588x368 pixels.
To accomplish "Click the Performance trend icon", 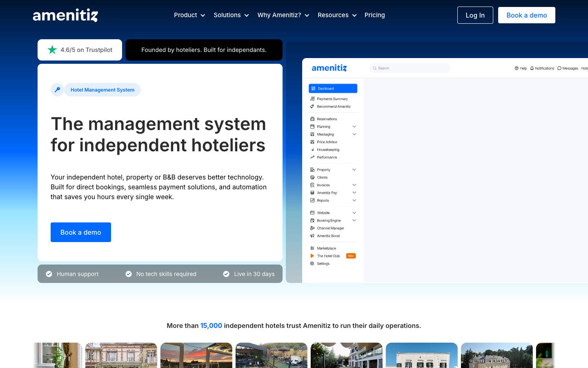I will pyautogui.click(x=312, y=157).
